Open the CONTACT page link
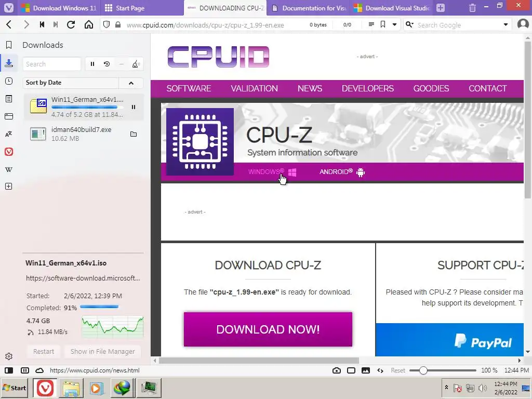This screenshot has height=399, width=532. [488, 88]
